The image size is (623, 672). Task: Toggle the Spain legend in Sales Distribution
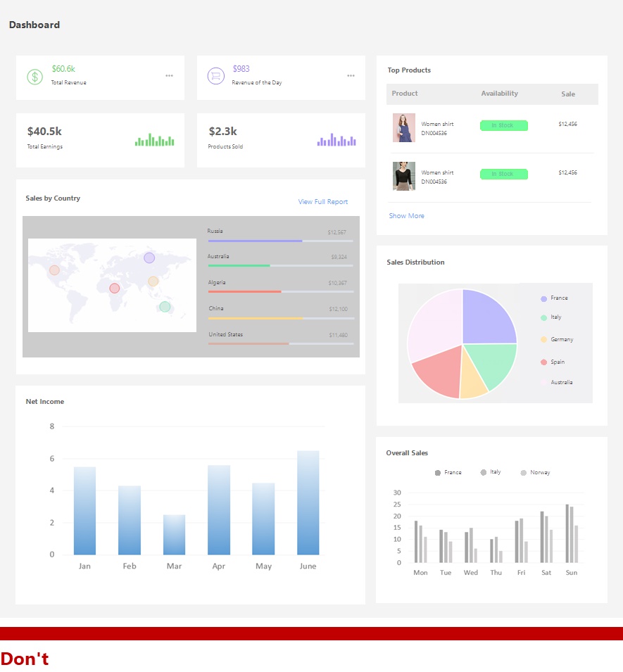553,362
